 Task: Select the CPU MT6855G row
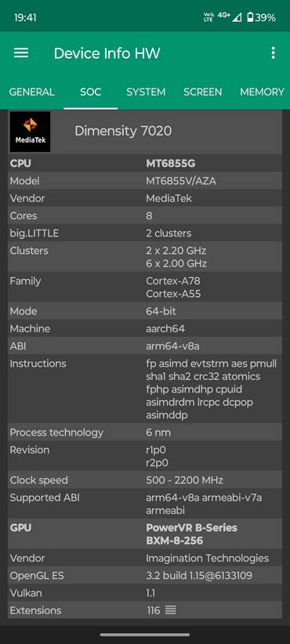point(144,164)
